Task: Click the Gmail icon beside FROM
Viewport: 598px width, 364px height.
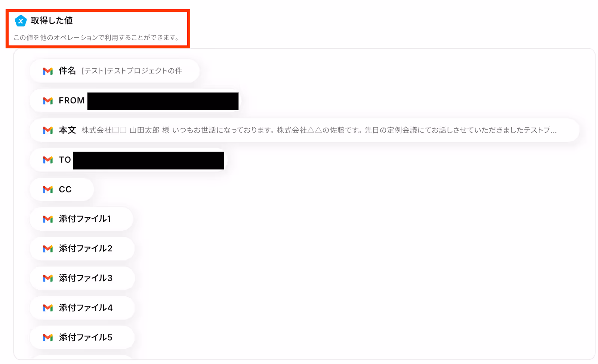Action: [x=48, y=101]
